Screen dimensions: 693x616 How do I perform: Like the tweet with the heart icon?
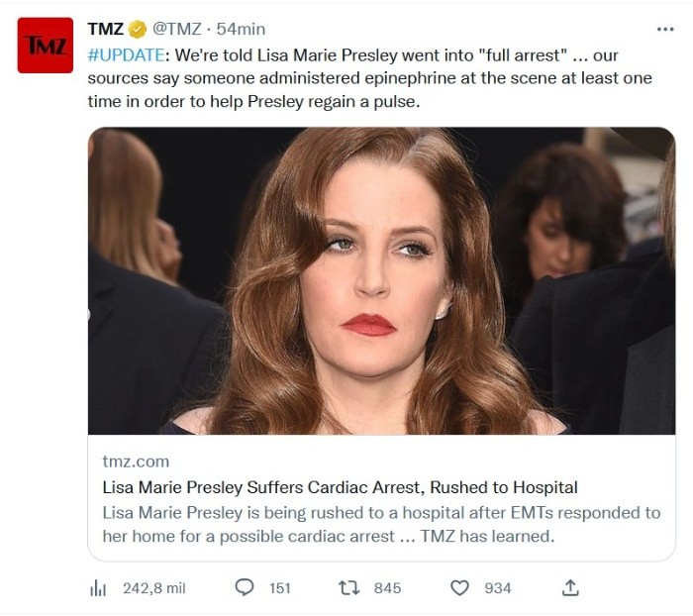coord(459,588)
